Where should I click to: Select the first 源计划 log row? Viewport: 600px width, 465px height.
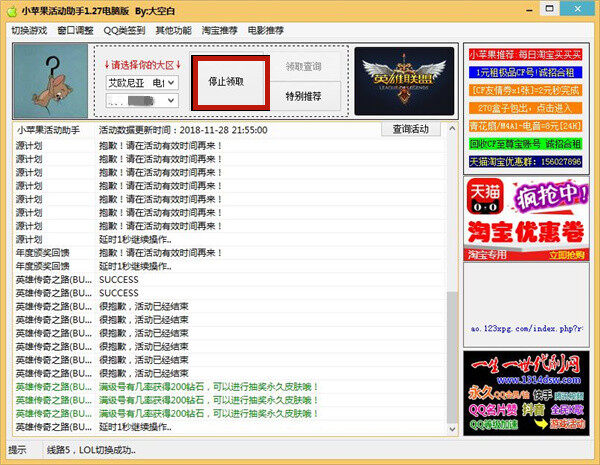point(230,146)
